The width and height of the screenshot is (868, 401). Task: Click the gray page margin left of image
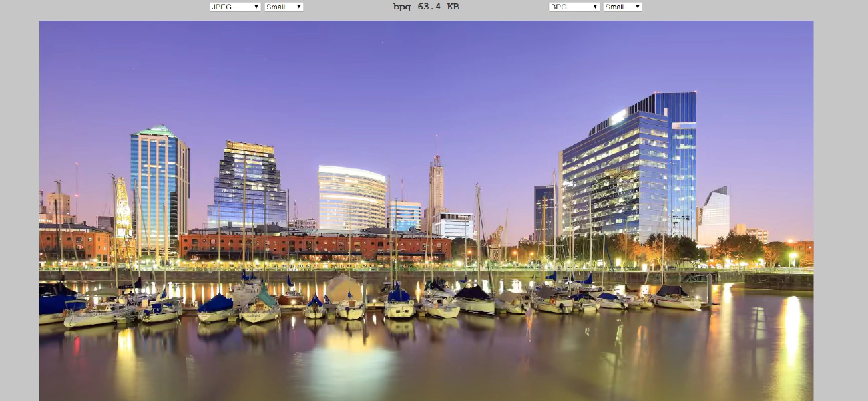(x=19, y=200)
